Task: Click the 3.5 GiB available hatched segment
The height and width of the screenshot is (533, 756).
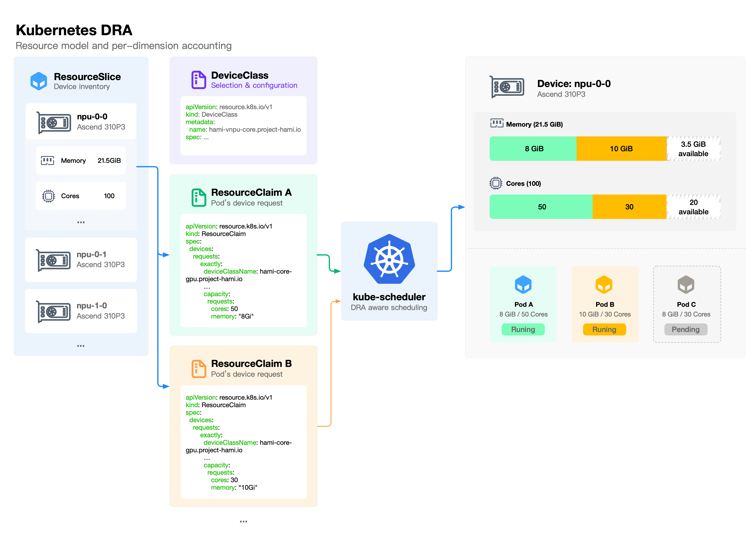Action: click(x=693, y=149)
